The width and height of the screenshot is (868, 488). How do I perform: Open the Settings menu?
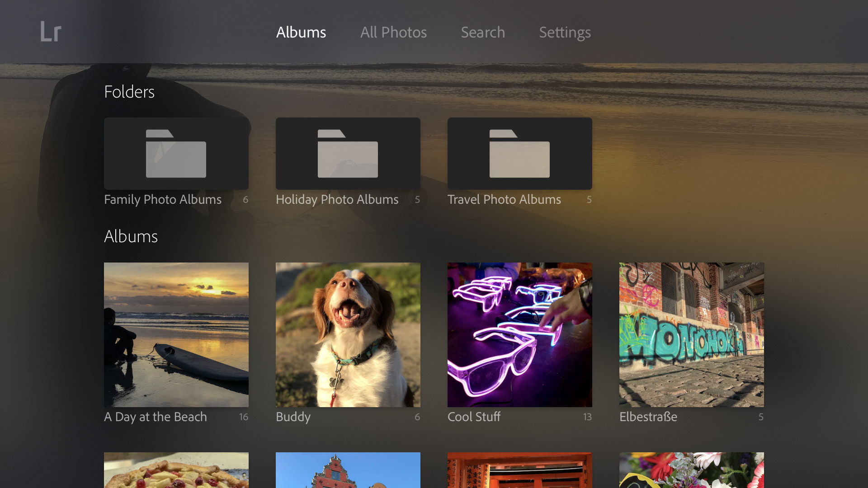tap(565, 32)
